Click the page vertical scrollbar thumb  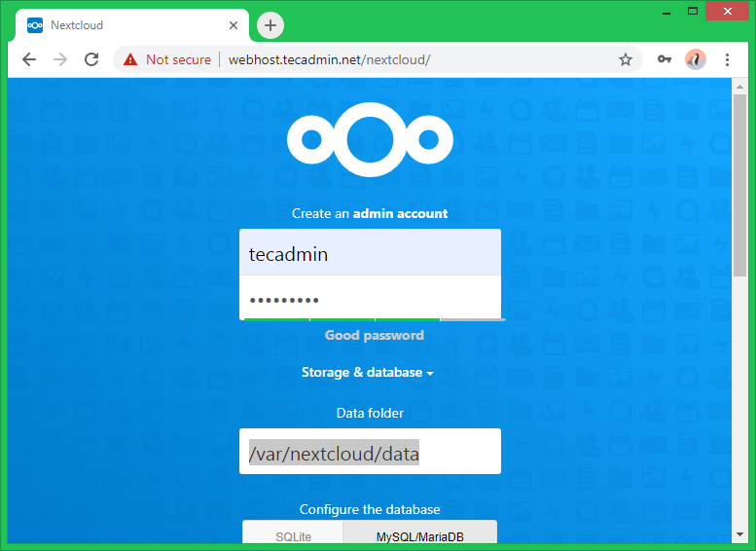pos(740,185)
